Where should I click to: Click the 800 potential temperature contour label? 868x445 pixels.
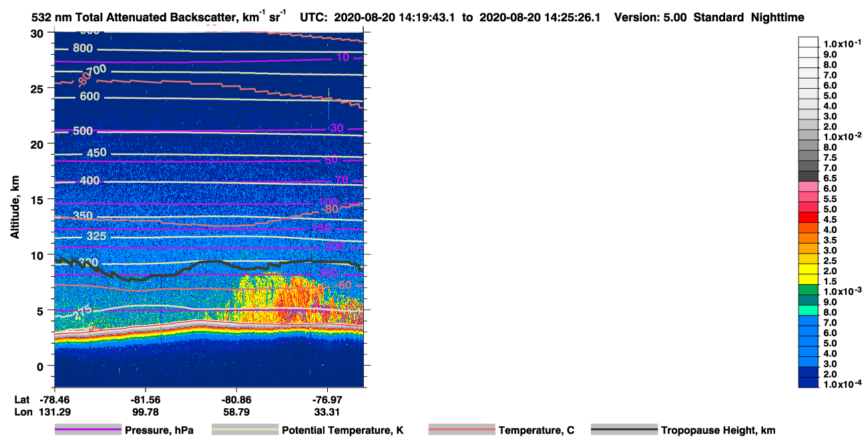tap(83, 48)
